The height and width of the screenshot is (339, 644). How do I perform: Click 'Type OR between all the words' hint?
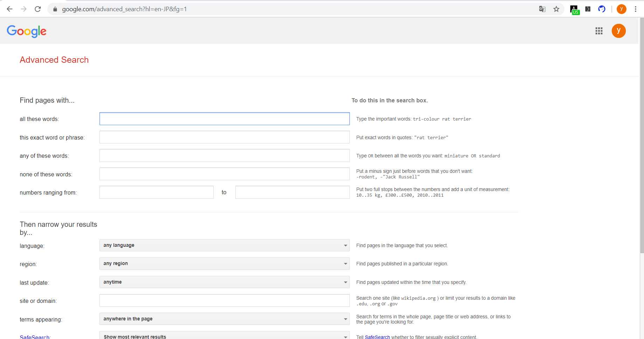[x=428, y=156]
